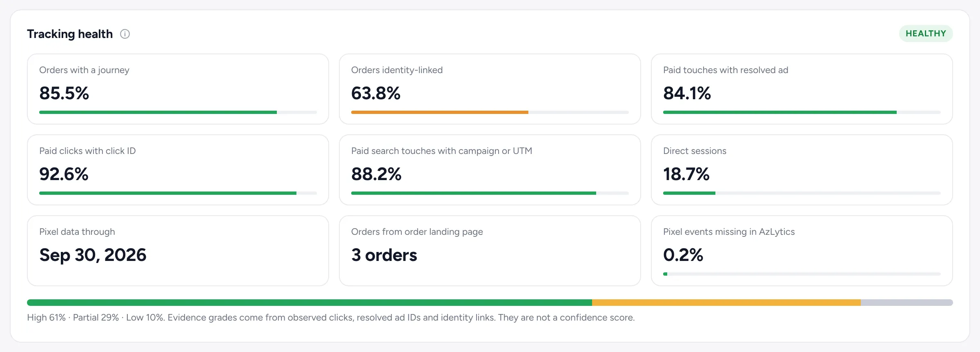Select the 0.2% value
This screenshot has width=980, height=352.
(683, 255)
